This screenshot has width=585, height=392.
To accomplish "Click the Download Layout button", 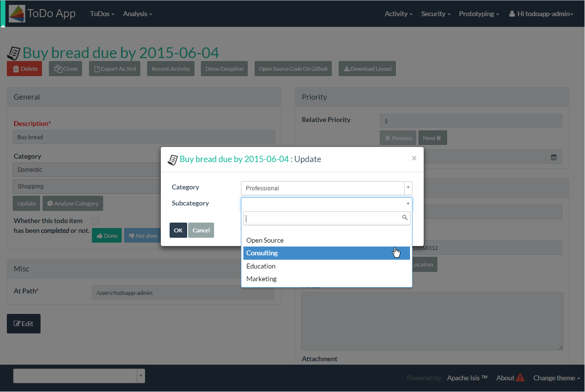I will (367, 69).
